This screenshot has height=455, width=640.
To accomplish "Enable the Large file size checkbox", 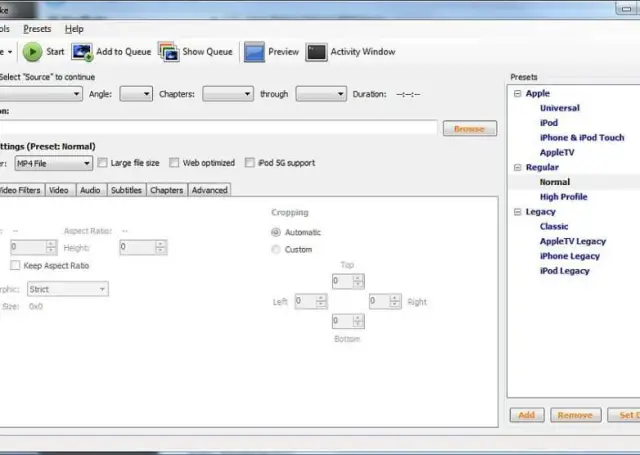I will tap(103, 163).
